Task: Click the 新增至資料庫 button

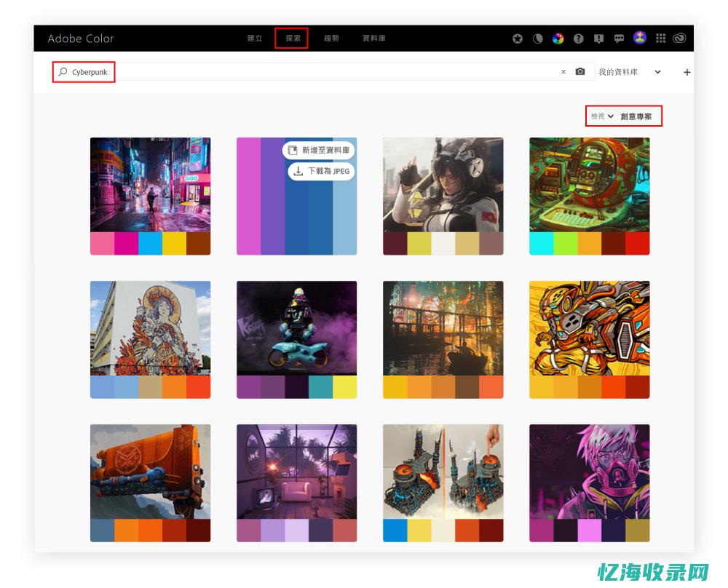Action: (x=319, y=151)
